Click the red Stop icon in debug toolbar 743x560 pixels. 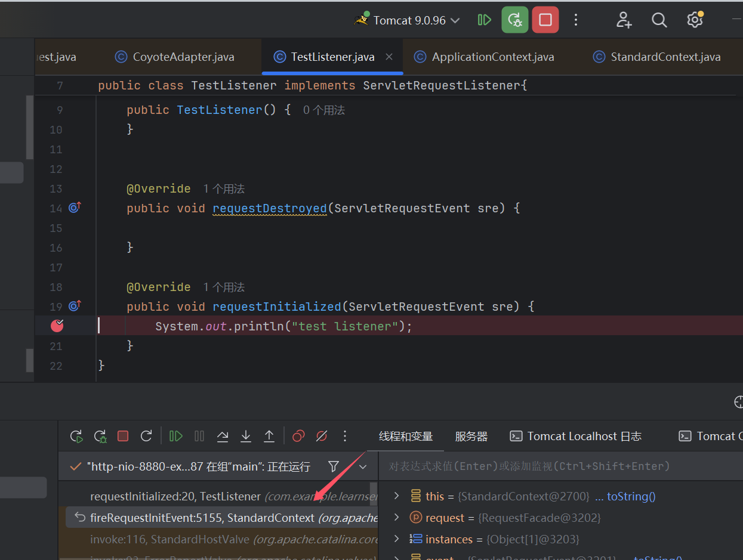123,436
